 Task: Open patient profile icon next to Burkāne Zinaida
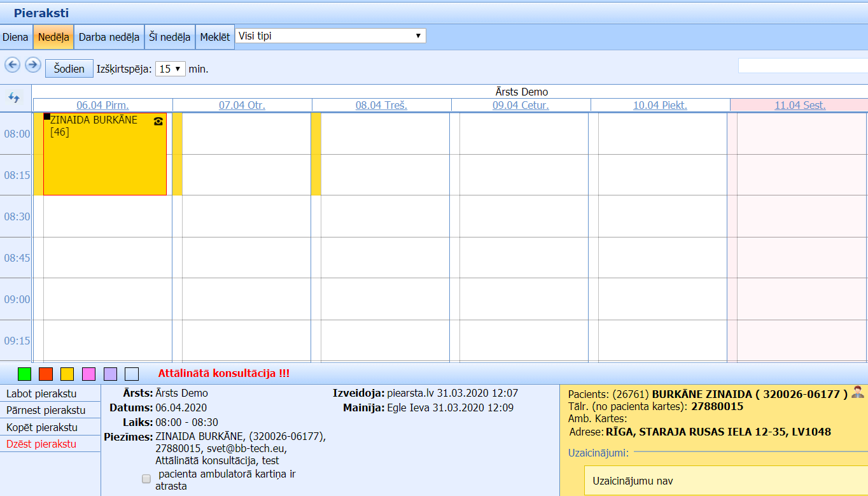click(858, 392)
